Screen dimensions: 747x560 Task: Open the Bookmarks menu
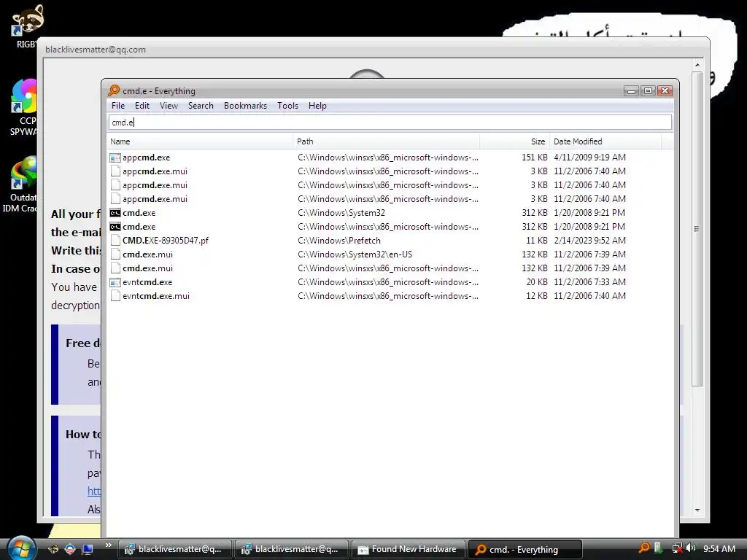pos(245,106)
